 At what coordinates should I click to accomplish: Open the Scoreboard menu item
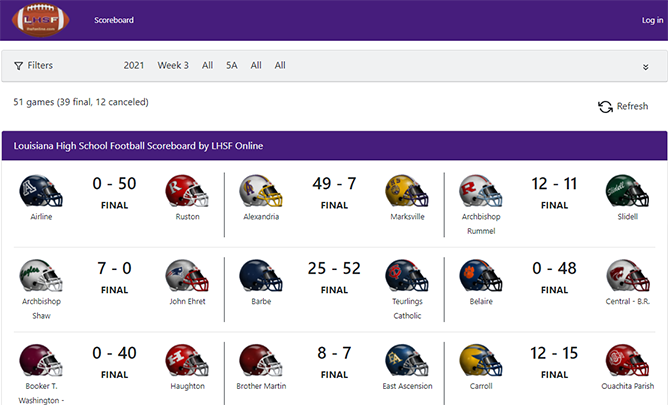pos(114,20)
